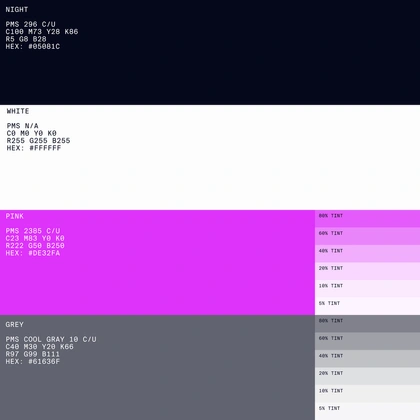420x420 pixels.
Task: Click the HEX #05081C text
Action: pos(33,46)
